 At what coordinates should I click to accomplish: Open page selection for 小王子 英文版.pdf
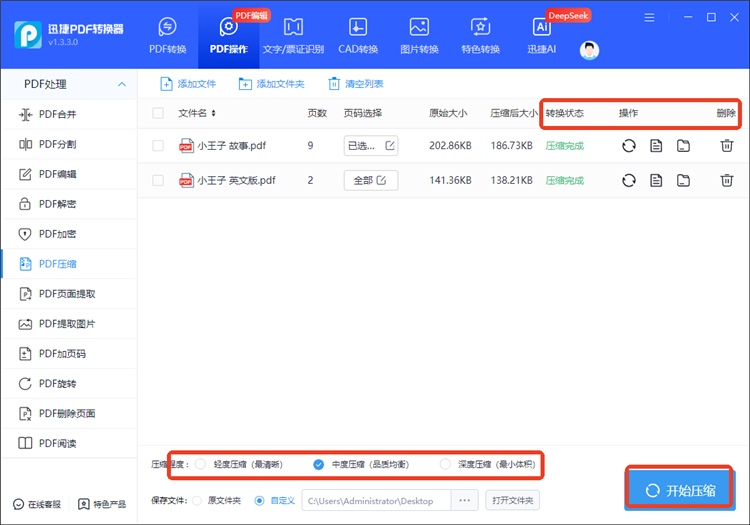(x=371, y=180)
